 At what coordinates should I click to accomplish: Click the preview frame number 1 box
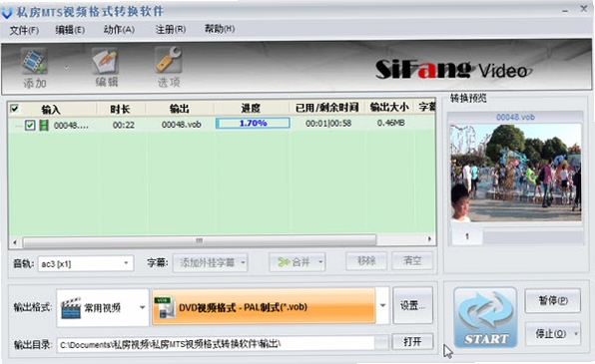tap(467, 236)
